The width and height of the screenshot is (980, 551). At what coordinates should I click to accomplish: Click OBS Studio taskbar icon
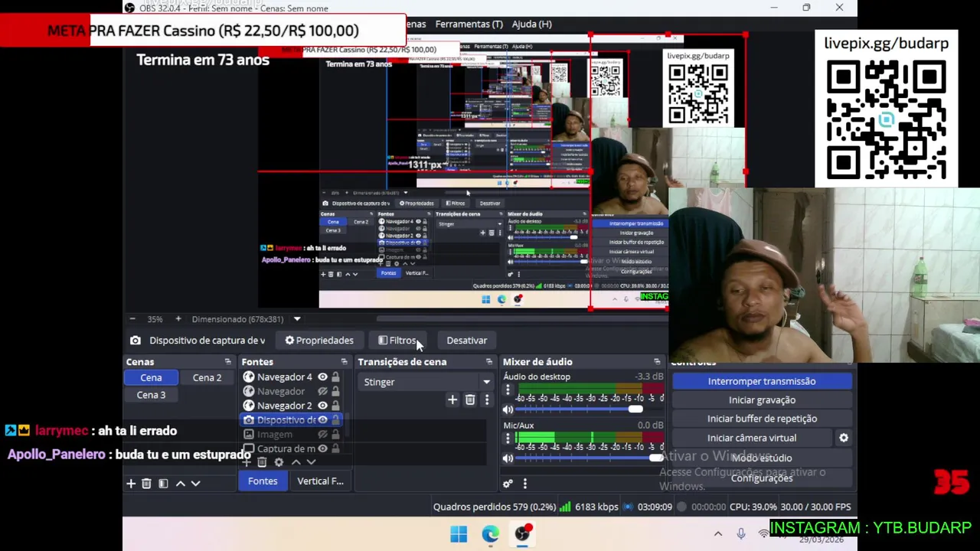[522, 534]
